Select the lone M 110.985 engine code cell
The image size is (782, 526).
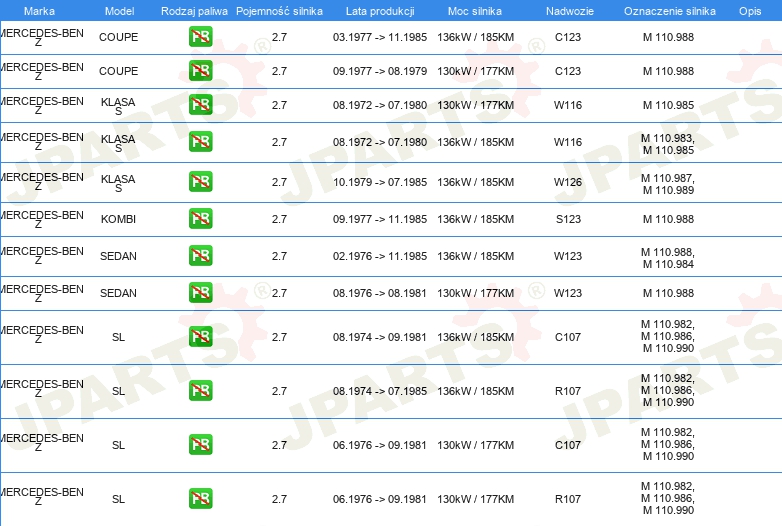coord(668,105)
